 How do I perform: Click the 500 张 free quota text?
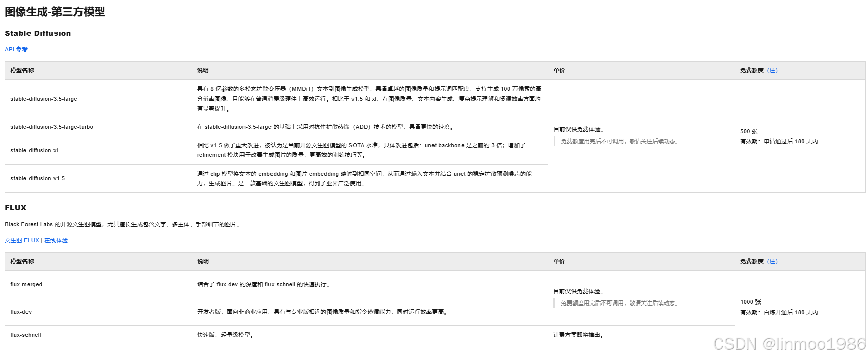tap(749, 131)
